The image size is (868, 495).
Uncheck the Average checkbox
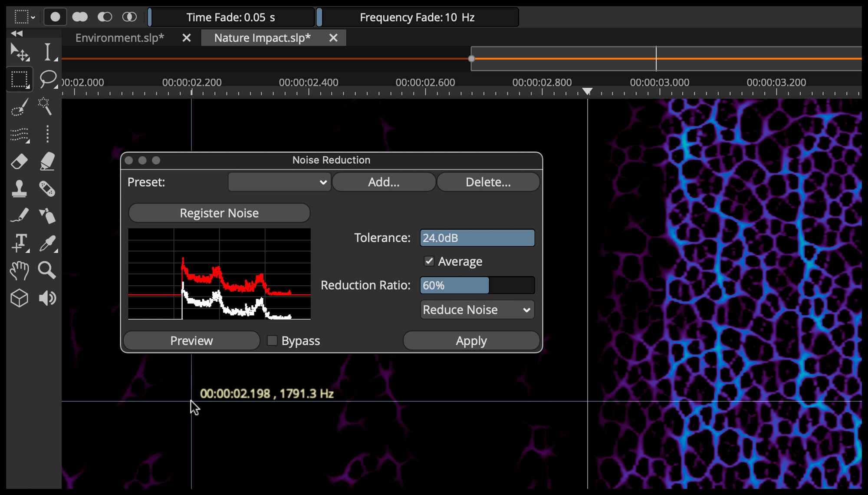[429, 261]
